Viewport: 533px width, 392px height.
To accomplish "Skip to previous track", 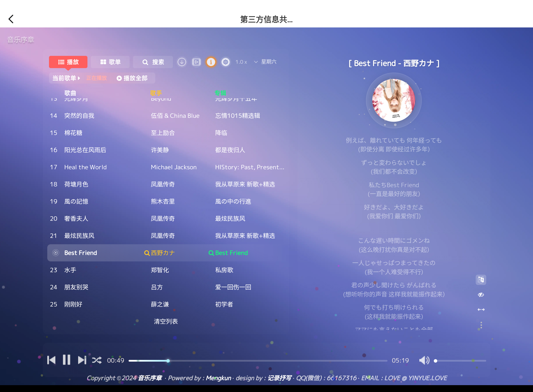I will click(x=51, y=360).
